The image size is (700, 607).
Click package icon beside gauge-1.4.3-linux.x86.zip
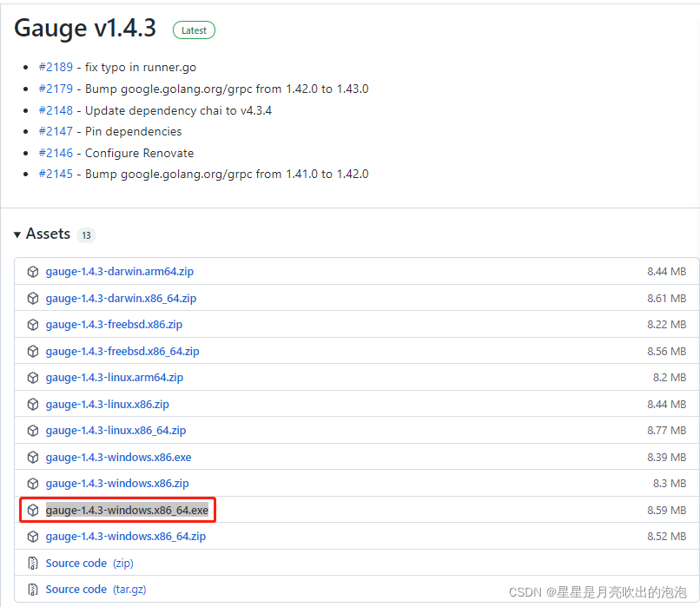tap(33, 404)
